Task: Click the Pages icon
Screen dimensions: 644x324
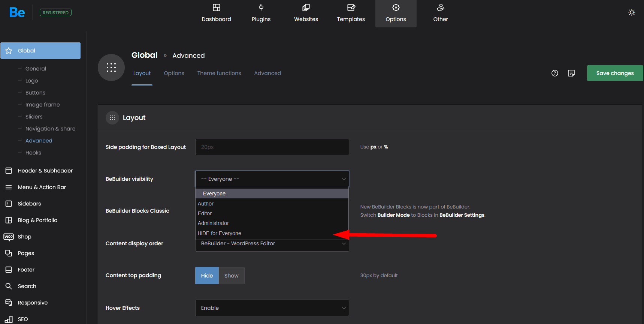Action: (x=9, y=253)
